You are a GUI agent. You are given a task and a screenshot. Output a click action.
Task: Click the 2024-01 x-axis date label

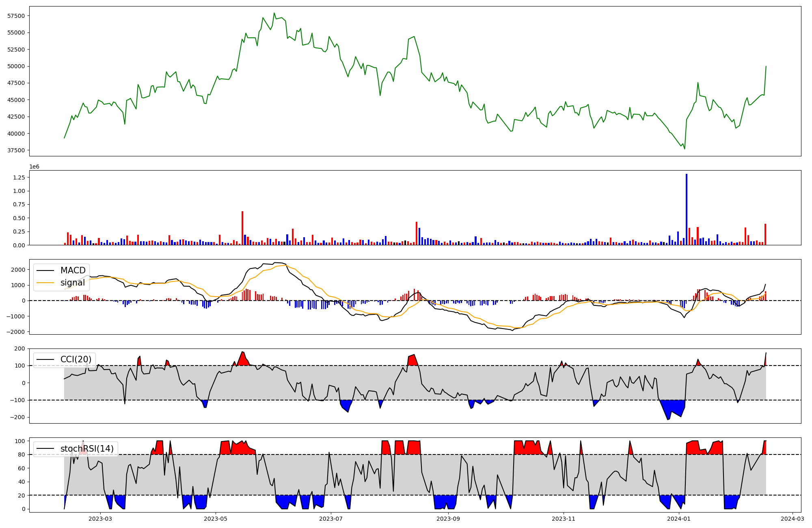click(x=679, y=519)
